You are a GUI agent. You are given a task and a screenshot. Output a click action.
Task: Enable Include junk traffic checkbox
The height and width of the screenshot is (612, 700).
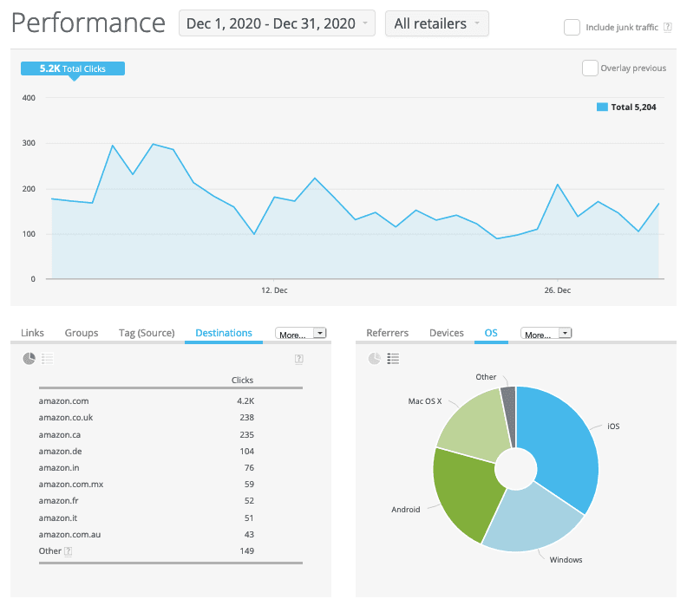pos(572,27)
